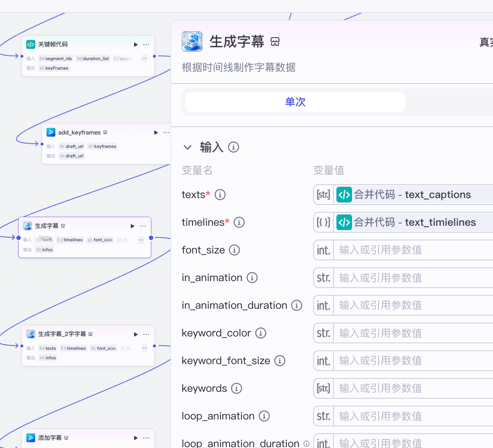Expand hidden inputs on 生成字幕 canvas node
The image size is (493, 448).
[x=141, y=240]
